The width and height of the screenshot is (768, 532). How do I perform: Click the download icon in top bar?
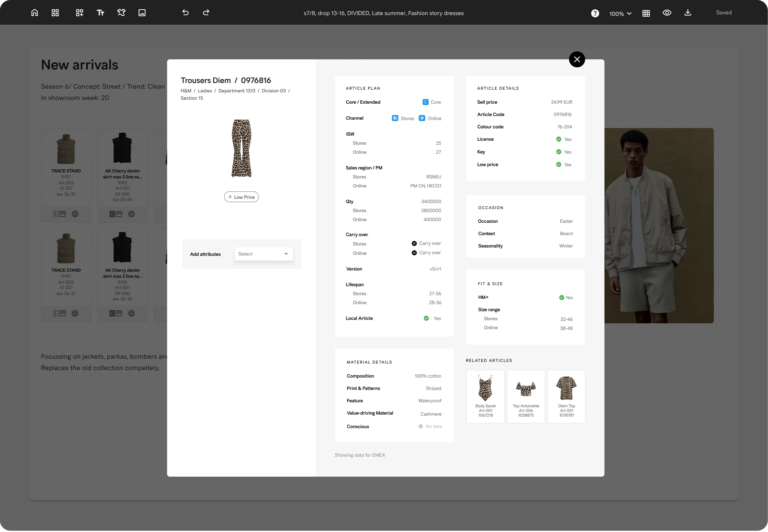(x=688, y=13)
